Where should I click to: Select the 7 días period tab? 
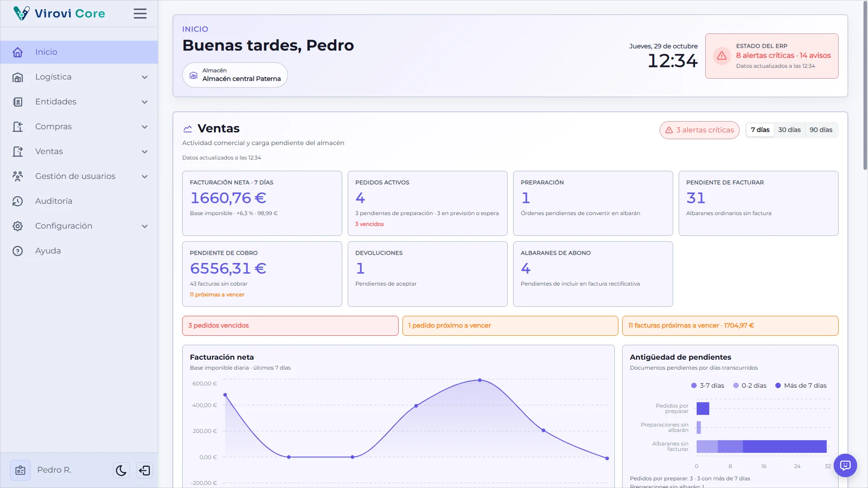(760, 130)
